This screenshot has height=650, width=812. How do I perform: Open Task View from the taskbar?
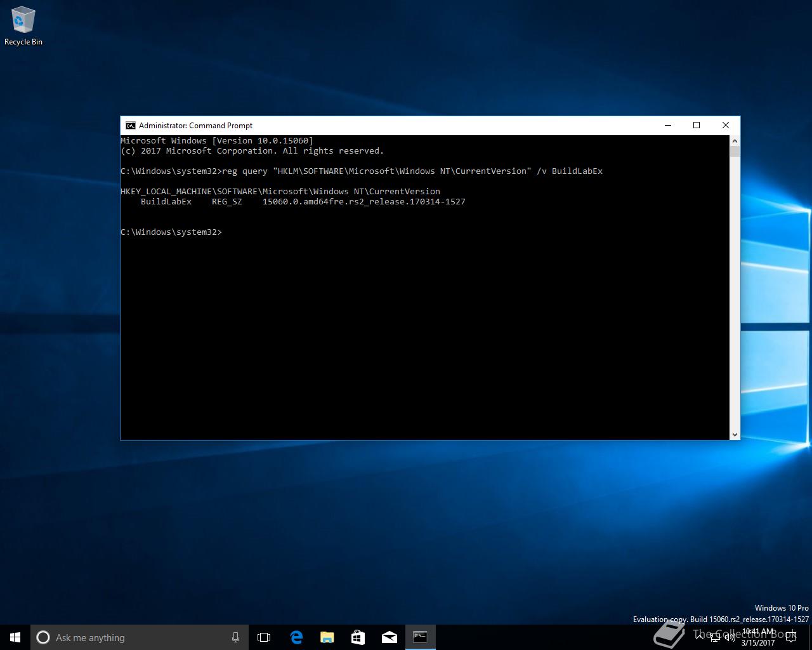tap(264, 637)
